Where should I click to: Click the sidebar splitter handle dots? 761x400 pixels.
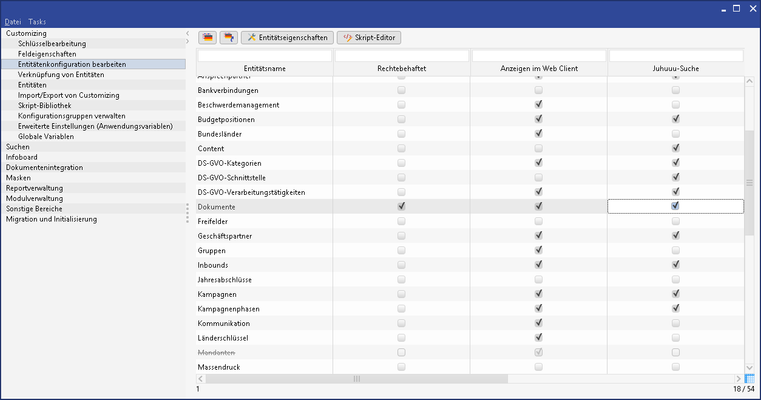click(188, 214)
